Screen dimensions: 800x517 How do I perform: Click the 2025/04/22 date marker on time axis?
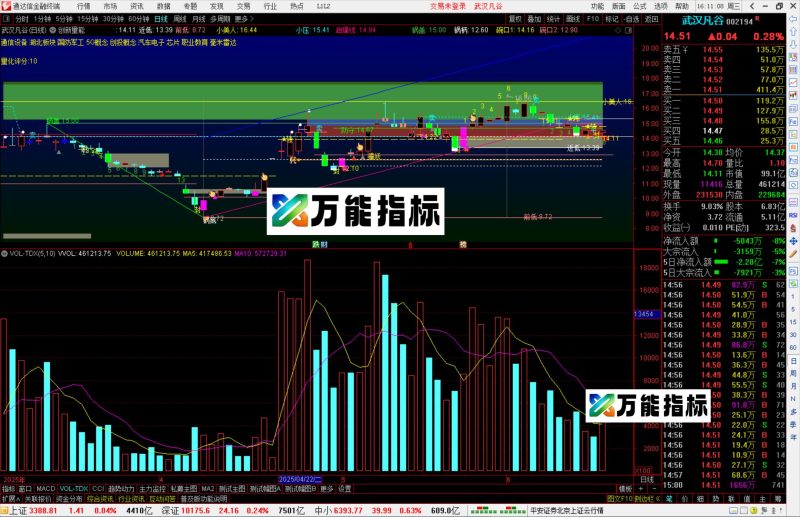coord(300,480)
